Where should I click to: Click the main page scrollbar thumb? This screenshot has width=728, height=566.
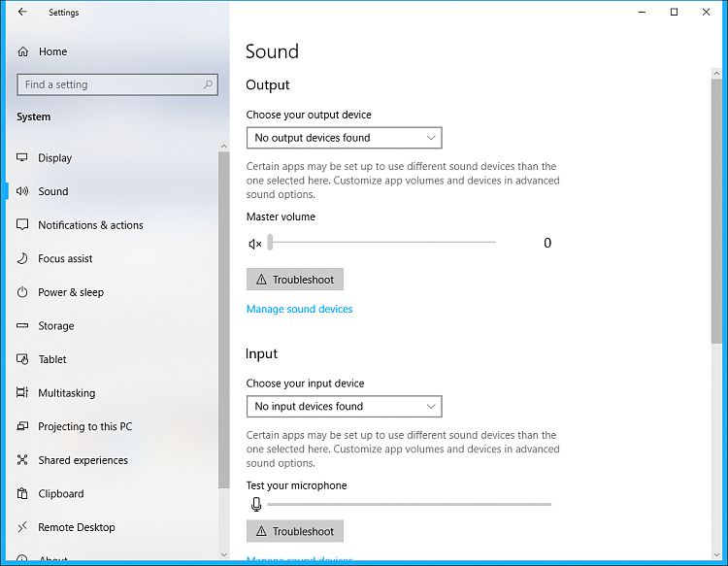click(x=716, y=212)
